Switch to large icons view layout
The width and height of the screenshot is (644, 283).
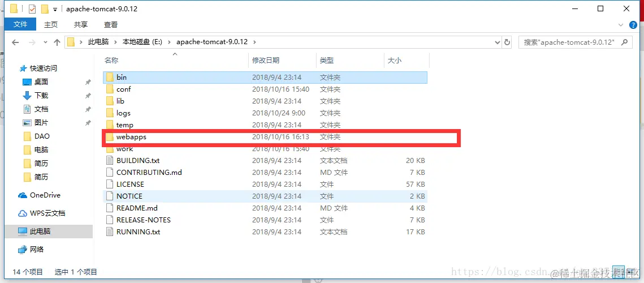(x=630, y=272)
